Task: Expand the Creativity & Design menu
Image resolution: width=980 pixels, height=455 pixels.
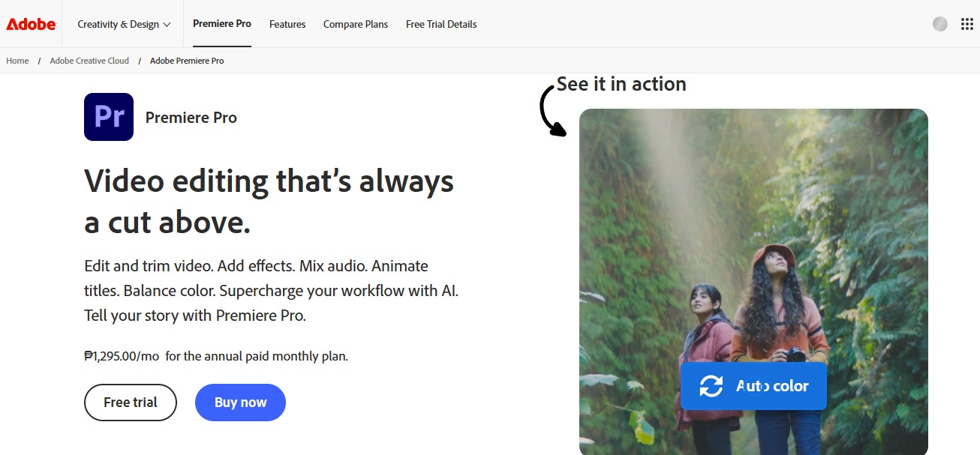Action: (x=119, y=24)
